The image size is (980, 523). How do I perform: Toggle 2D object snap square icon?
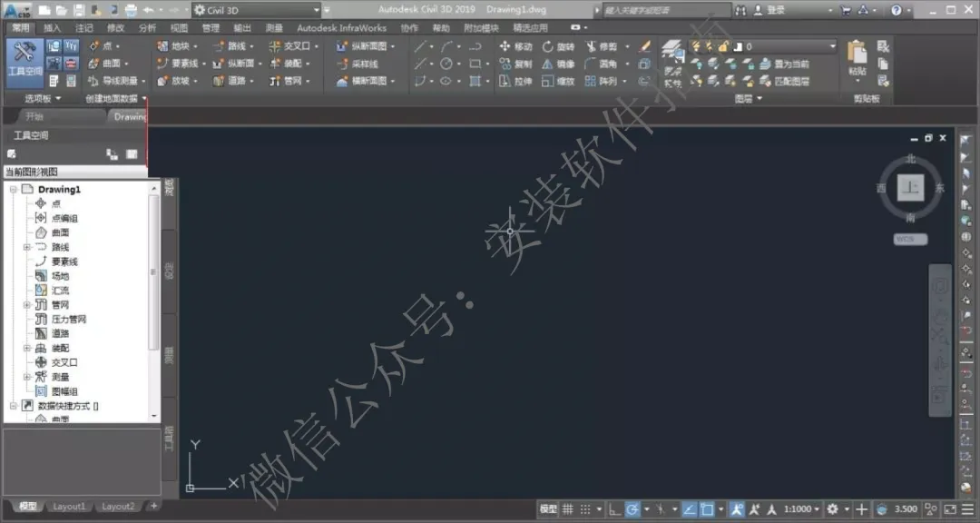(x=707, y=509)
